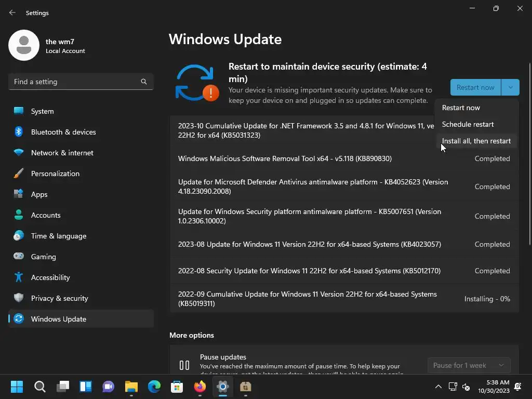This screenshot has width=532, height=399.
Task: Open Privacy & security settings
Action: click(x=81, y=298)
